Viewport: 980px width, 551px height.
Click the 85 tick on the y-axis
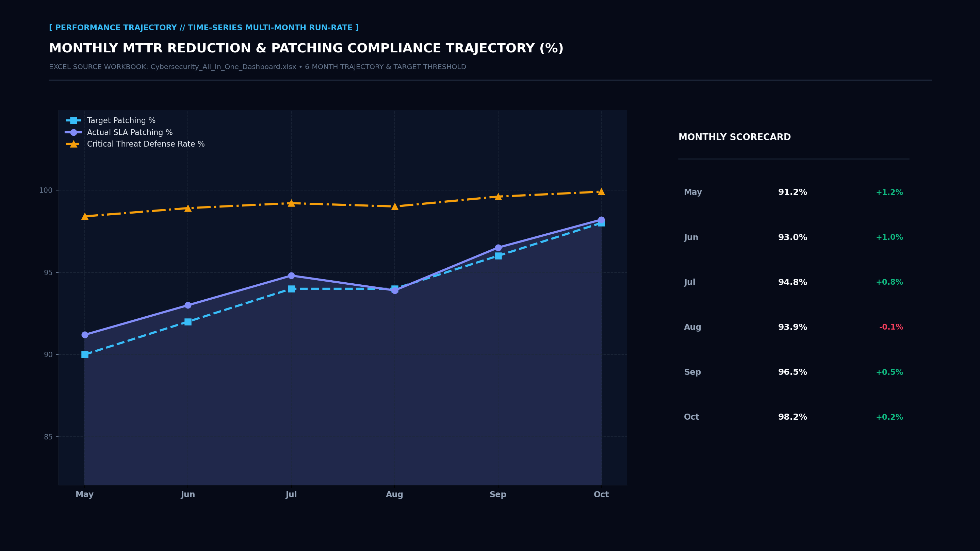pos(48,437)
